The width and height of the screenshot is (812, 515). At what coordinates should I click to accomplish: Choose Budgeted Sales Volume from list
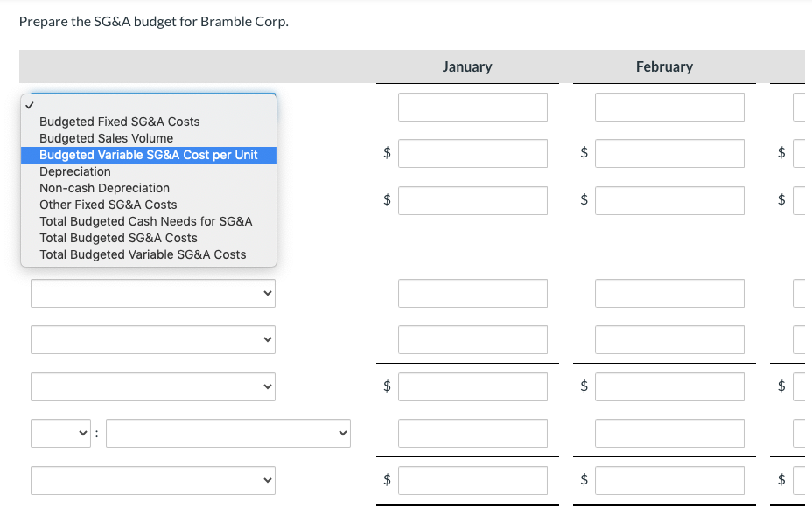107,138
